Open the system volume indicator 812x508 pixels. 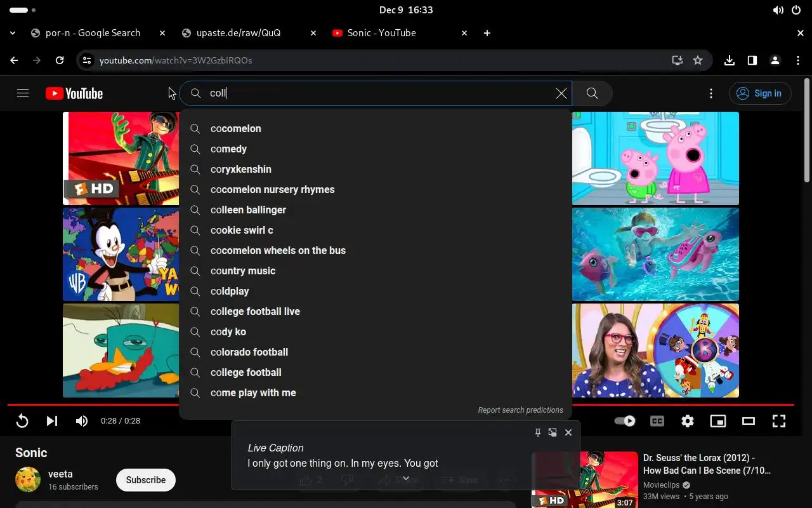[x=778, y=10]
